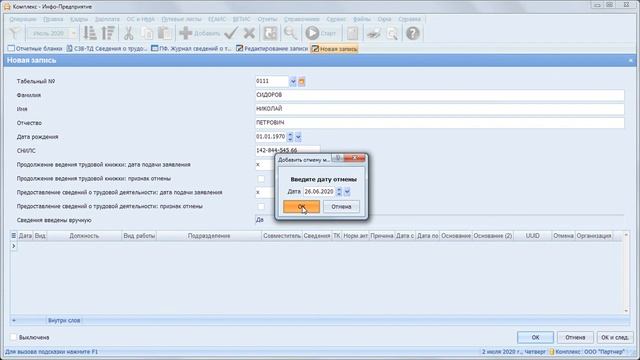This screenshot has height=360, width=640.
Task: Switch to the СЗВ-ТД Сведения о трудо... tab
Action: tap(107, 49)
